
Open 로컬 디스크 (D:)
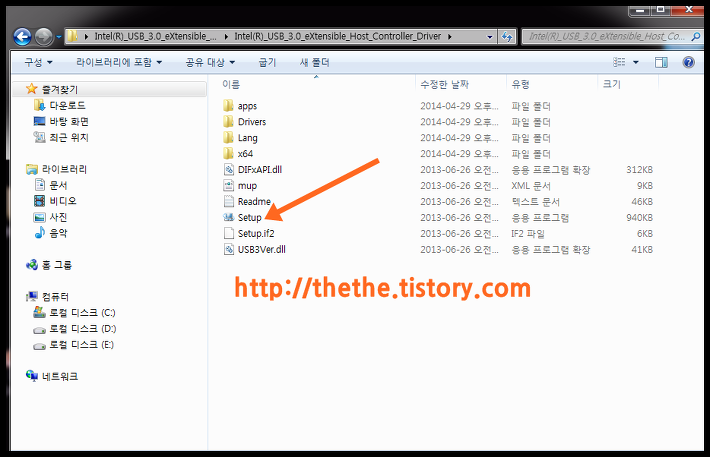pyautogui.click(x=82, y=328)
